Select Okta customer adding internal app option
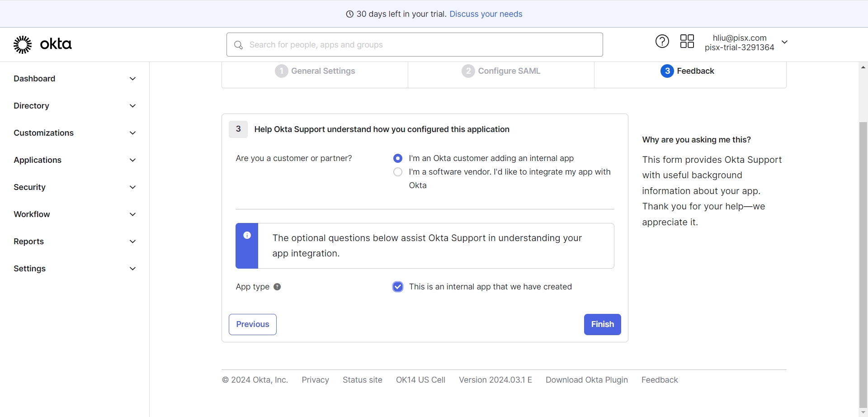 pyautogui.click(x=398, y=158)
